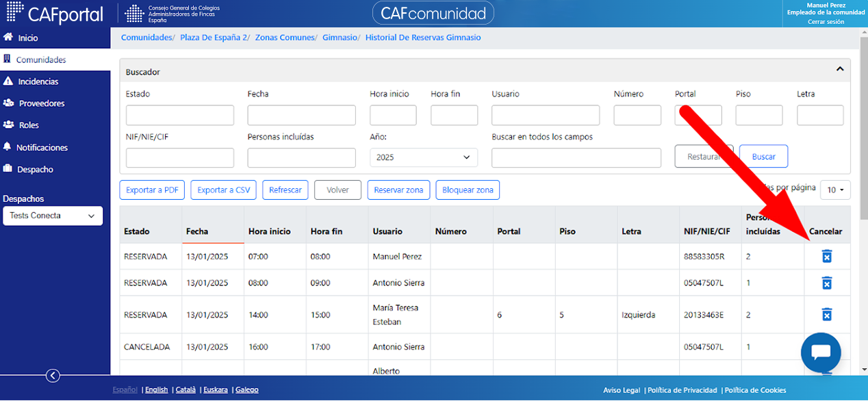The height and width of the screenshot is (401, 868).
Task: Open the Tests Conecta despacho dropdown
Action: pos(53,216)
